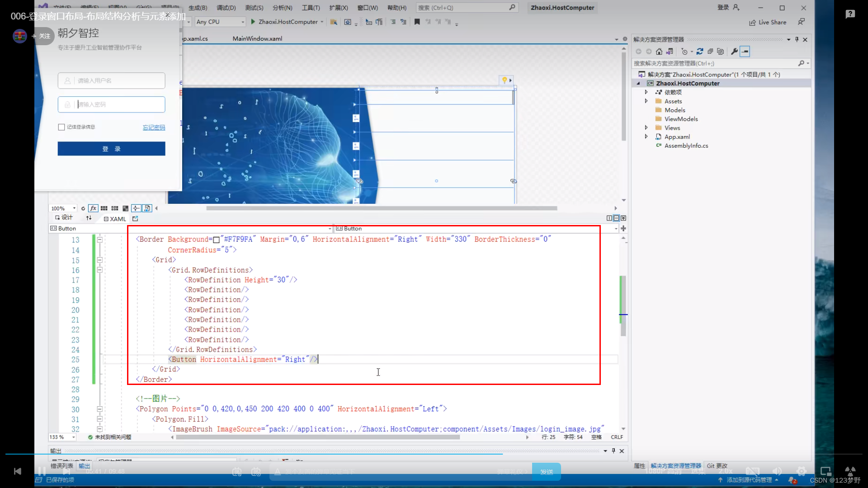Check the remember login info checkbox
868x488 pixels.
click(x=61, y=127)
